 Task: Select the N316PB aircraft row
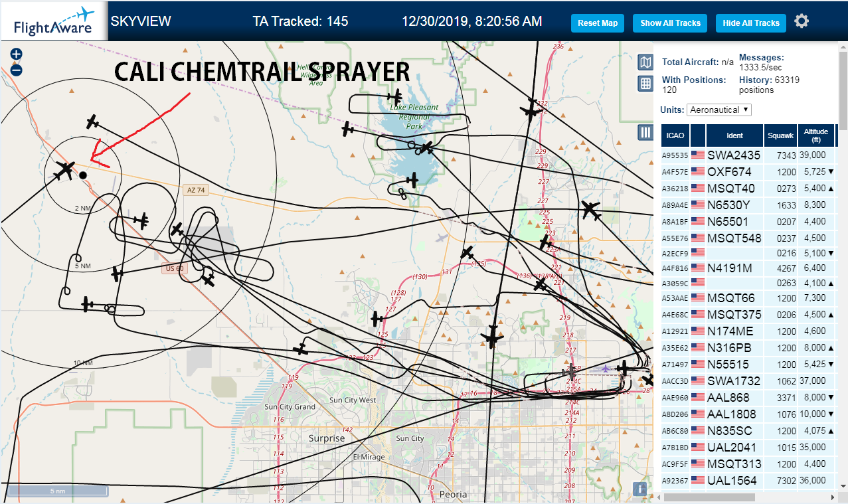[748, 347]
